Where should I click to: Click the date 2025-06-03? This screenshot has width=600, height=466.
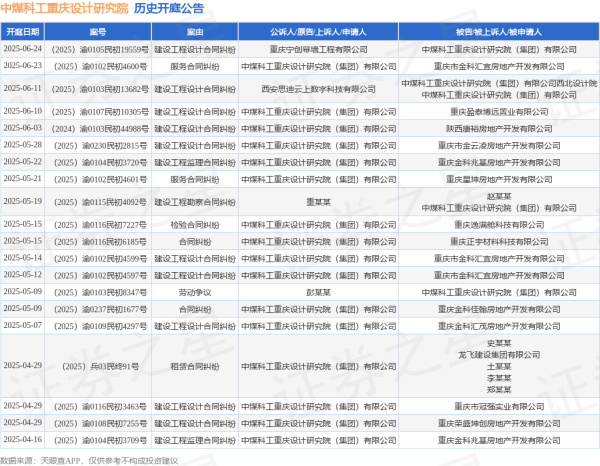pyautogui.click(x=23, y=128)
